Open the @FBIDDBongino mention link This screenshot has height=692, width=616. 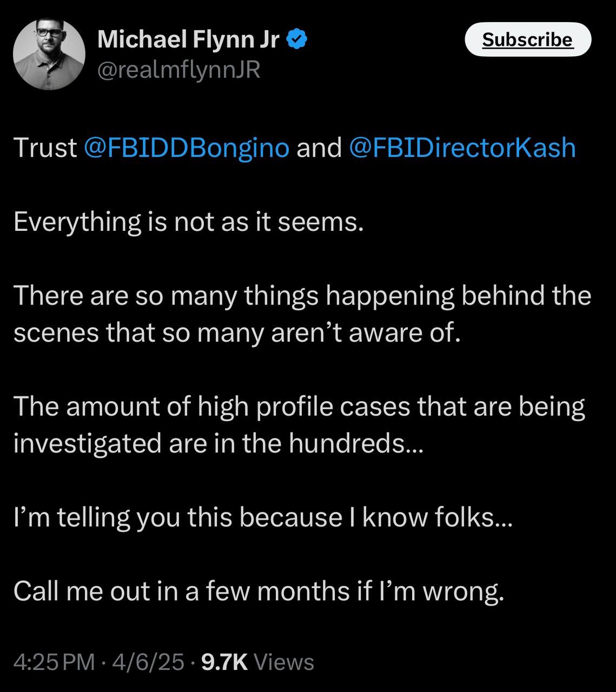tap(187, 148)
